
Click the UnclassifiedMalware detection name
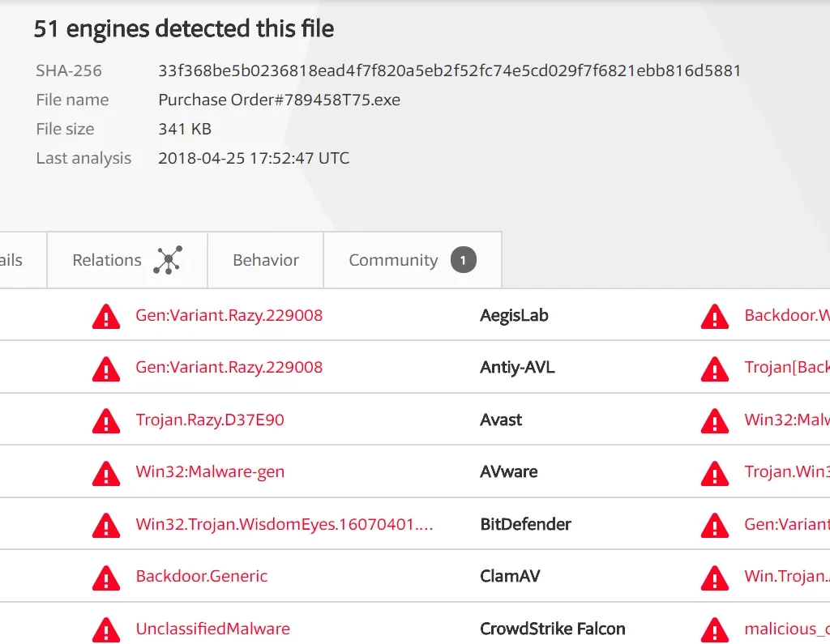213,628
